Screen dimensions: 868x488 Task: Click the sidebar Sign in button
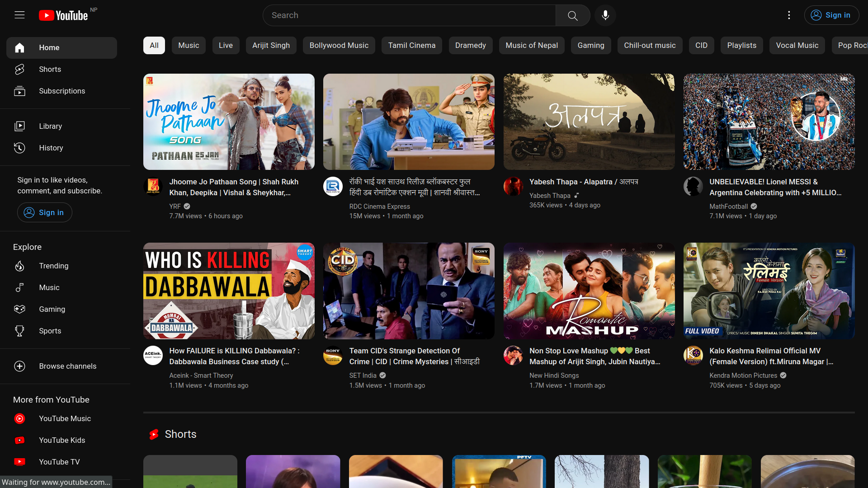[x=44, y=212]
